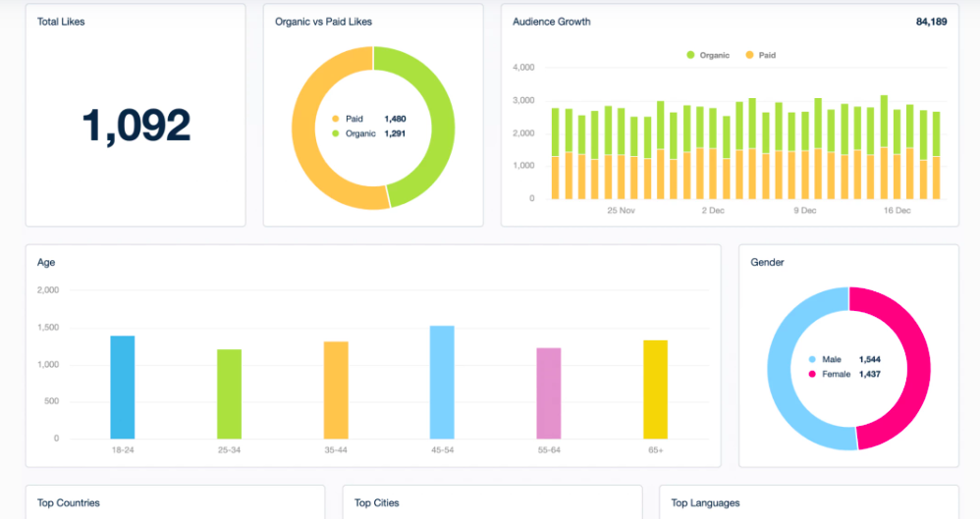Viewport: 980px width, 519px height.
Task: Click the Organic legend dot in Organic vs Paid donut
Action: (x=336, y=133)
